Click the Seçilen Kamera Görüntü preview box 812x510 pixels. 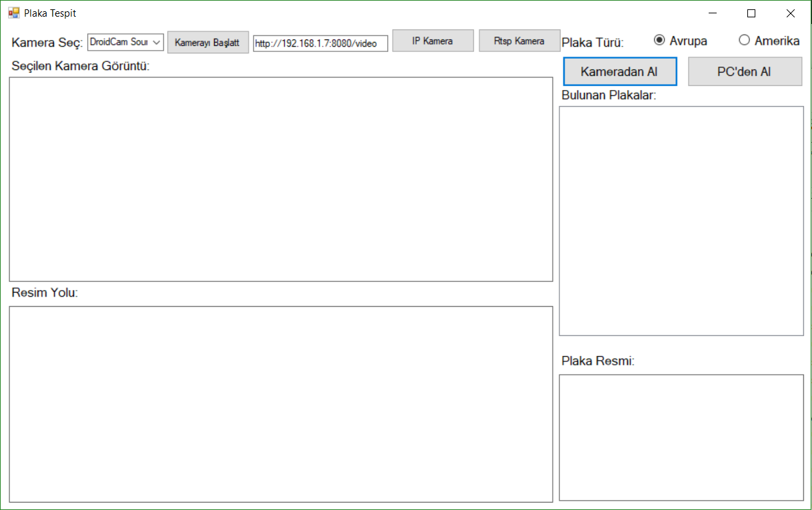tap(281, 179)
